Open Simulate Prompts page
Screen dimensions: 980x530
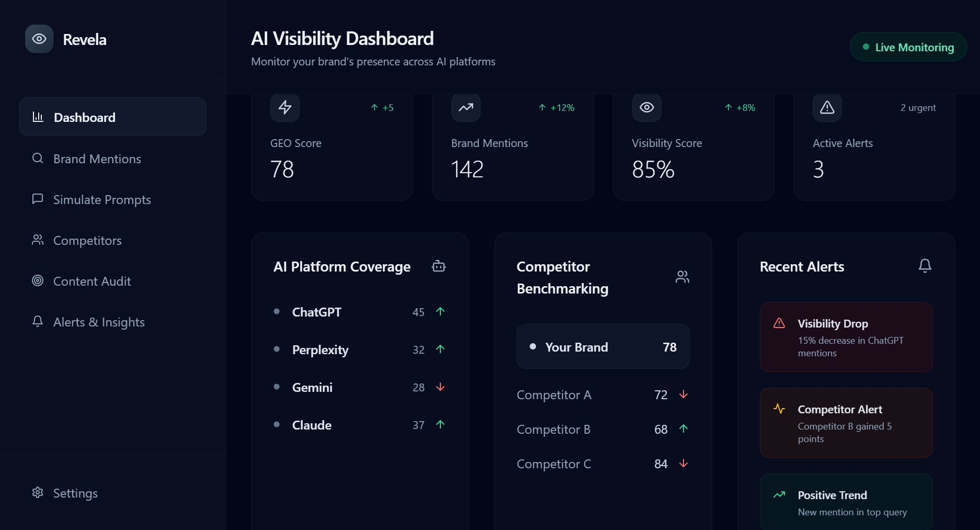pyautogui.click(x=112, y=199)
